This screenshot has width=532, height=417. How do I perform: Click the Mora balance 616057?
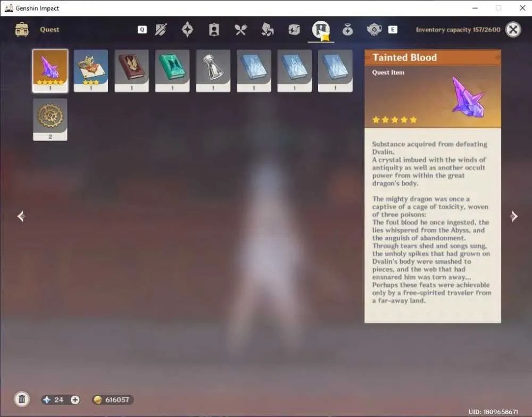(x=118, y=399)
